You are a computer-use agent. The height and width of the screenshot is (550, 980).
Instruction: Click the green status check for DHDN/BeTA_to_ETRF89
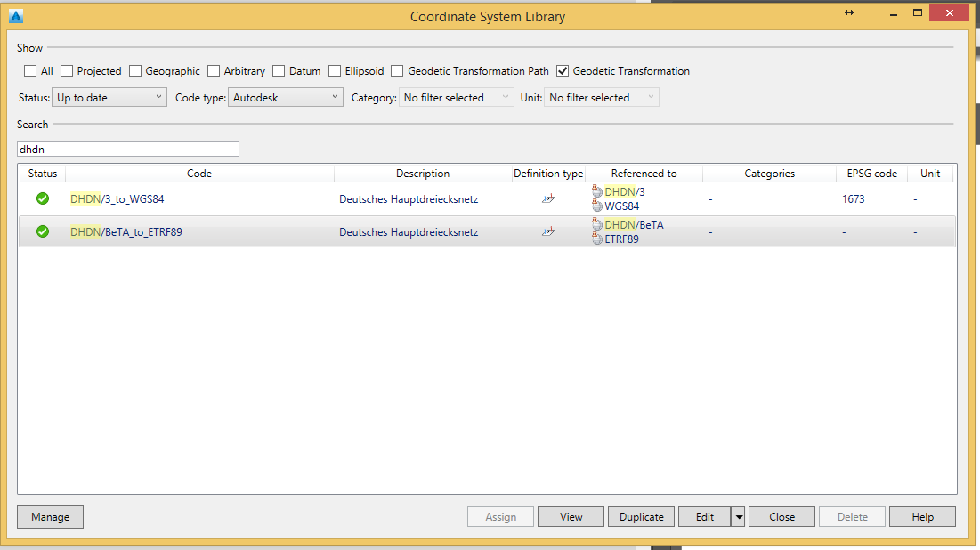coord(43,231)
